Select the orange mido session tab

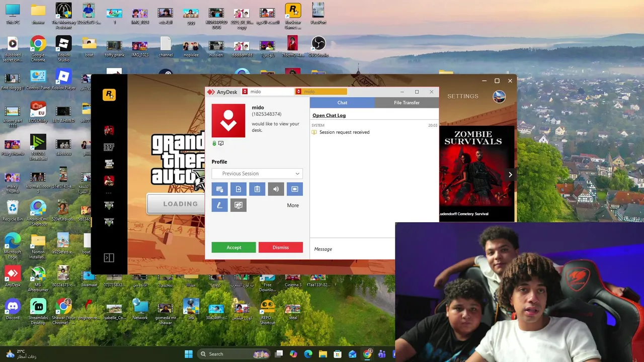pos(321,92)
